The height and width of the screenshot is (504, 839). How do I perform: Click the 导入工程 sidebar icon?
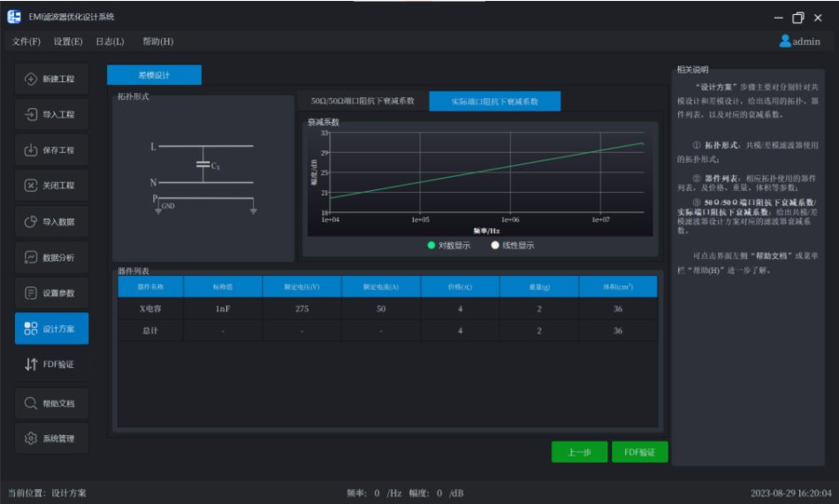coord(30,114)
